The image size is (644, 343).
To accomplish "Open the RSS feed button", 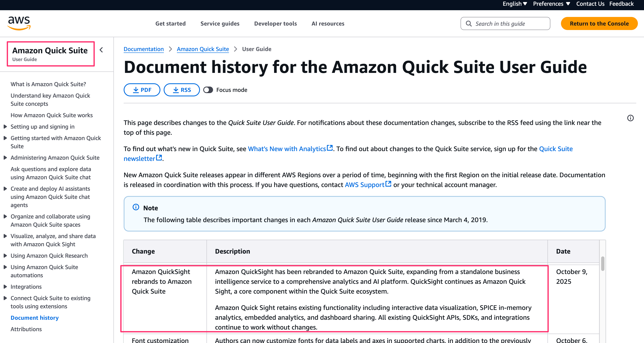I will 182,90.
